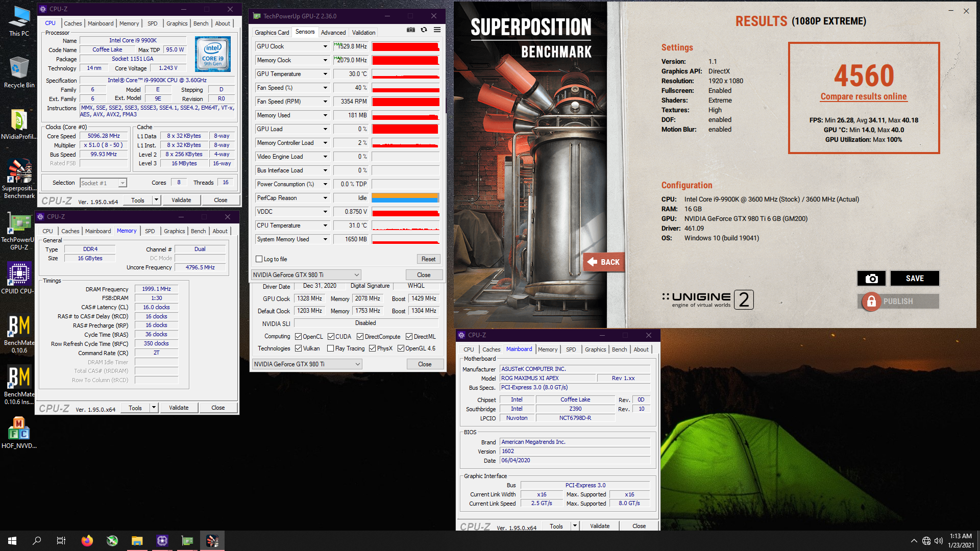Toggle PhysX checkbox
This screenshot has width=980, height=551.
[x=372, y=348]
